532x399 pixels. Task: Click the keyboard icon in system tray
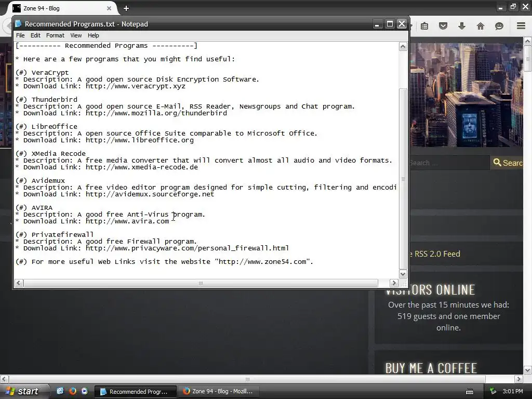pyautogui.click(x=470, y=392)
